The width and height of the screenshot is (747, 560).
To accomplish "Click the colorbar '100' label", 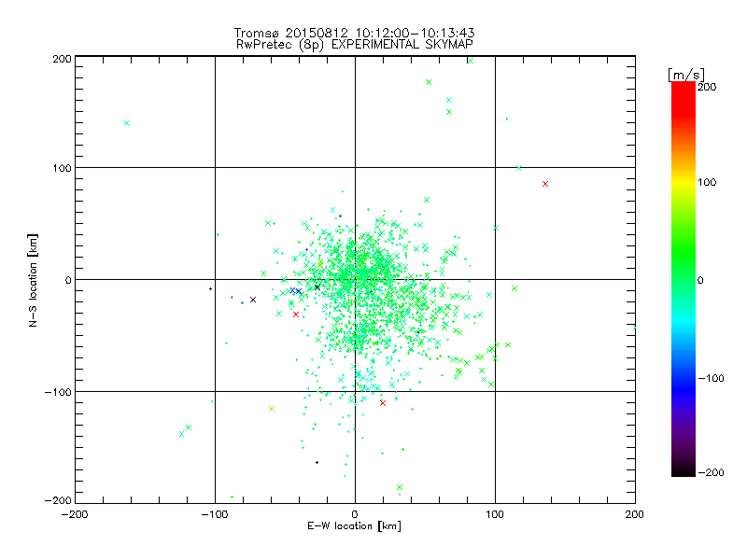I will 707,182.
